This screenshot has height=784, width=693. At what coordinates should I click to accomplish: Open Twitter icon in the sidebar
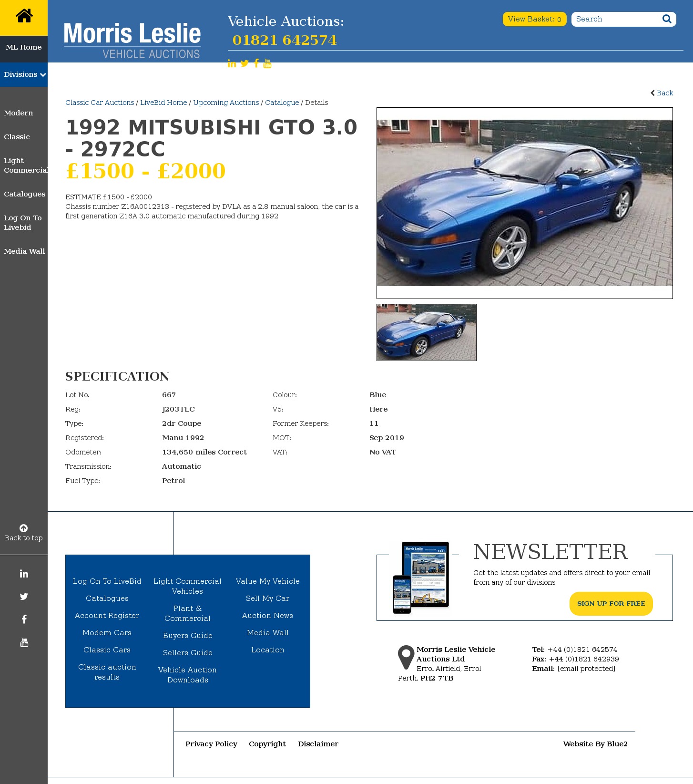click(x=24, y=597)
